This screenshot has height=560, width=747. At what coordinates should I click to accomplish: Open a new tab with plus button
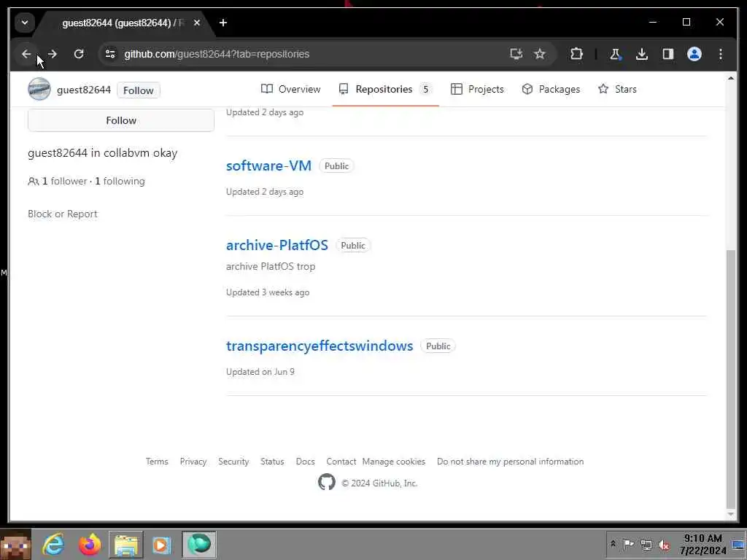tap(223, 23)
